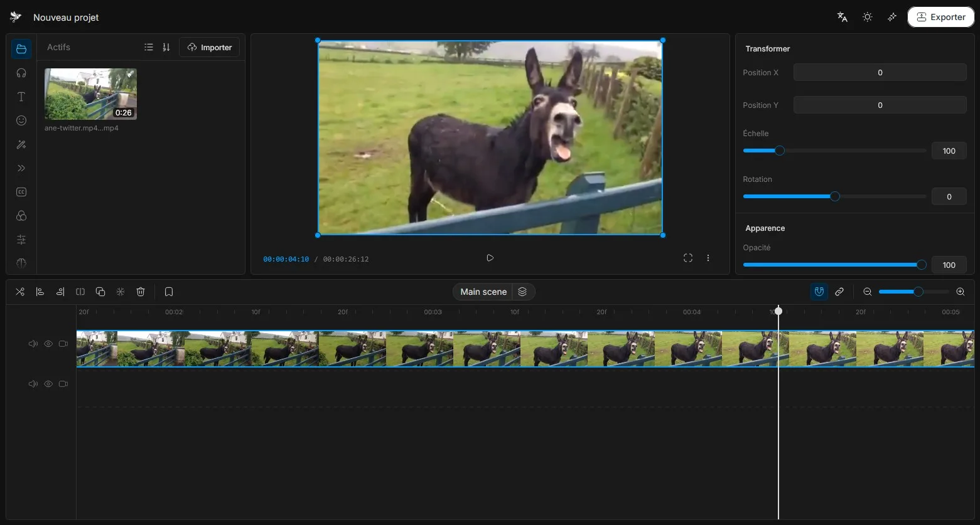
Task: Click the Importer button
Action: click(209, 47)
